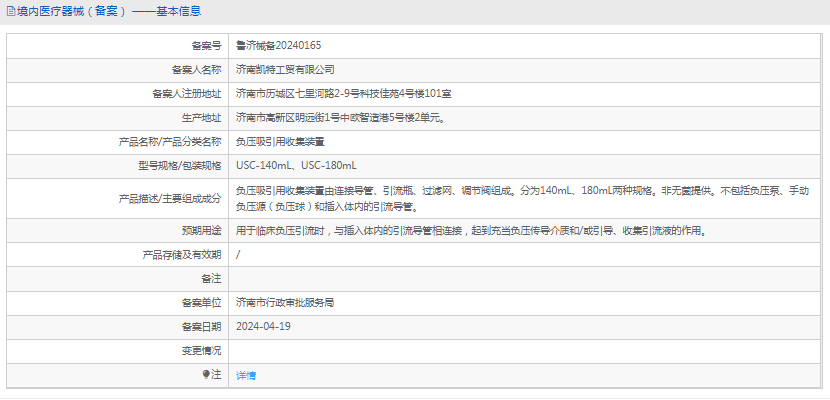This screenshot has width=830, height=400.
Task: Click the product description starting 负压吸引用收集装置由连接导管
Action: point(522,198)
